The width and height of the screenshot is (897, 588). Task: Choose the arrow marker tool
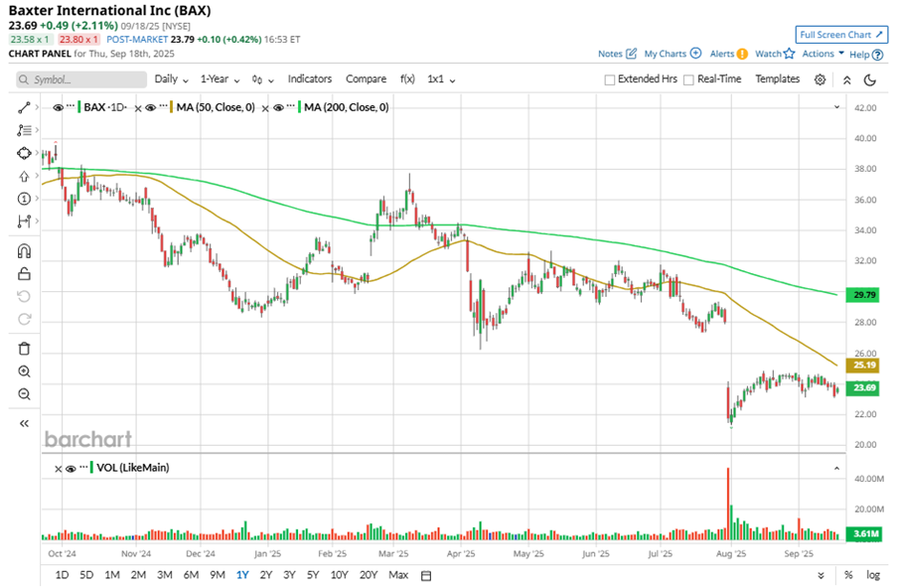[x=24, y=176]
